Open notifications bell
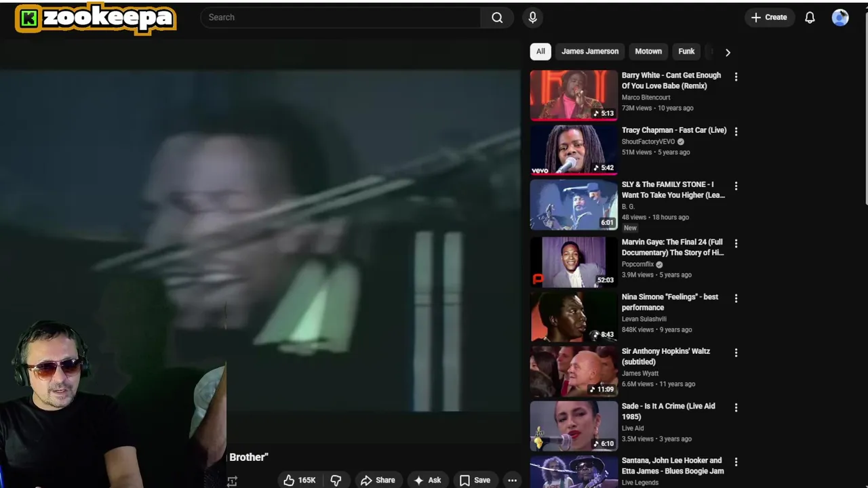The width and height of the screenshot is (868, 488). [x=810, y=18]
